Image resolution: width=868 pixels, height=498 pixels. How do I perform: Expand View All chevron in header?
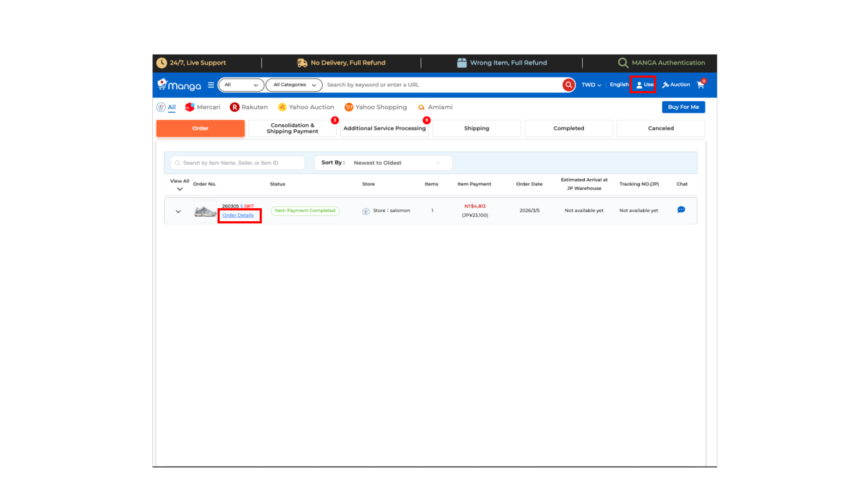(180, 189)
